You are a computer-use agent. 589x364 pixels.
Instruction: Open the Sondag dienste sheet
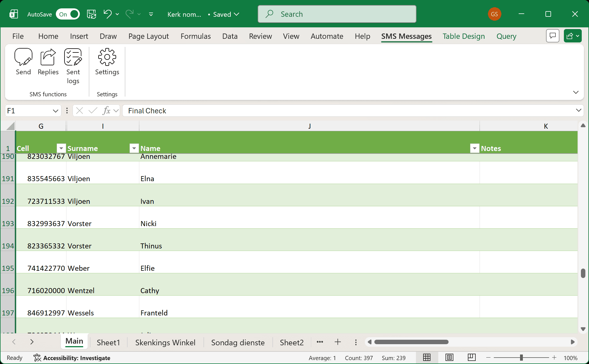tap(238, 343)
